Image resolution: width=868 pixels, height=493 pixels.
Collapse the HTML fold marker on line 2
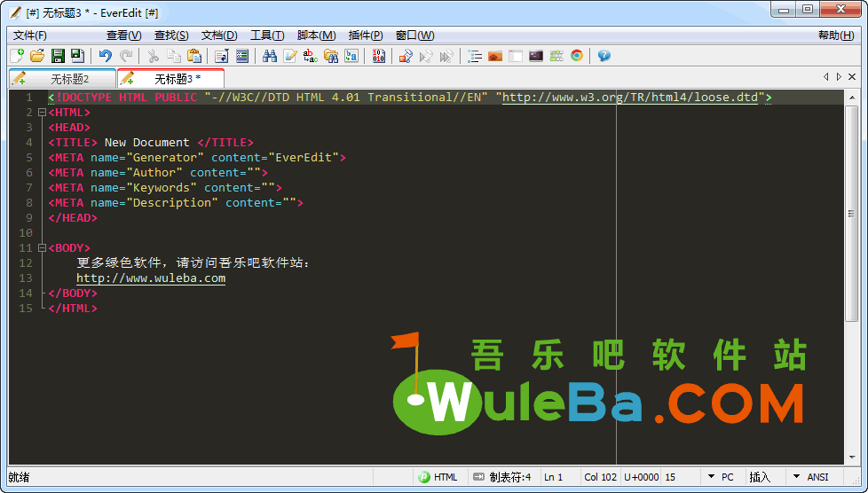pyautogui.click(x=42, y=113)
